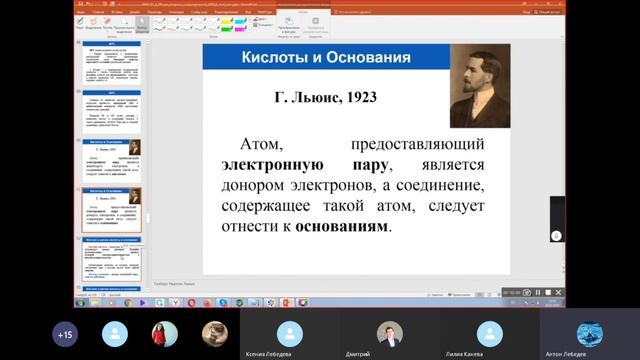This screenshot has width=640, height=360.
Task: Select participant Дмитрий tile
Action: pyautogui.click(x=390, y=334)
